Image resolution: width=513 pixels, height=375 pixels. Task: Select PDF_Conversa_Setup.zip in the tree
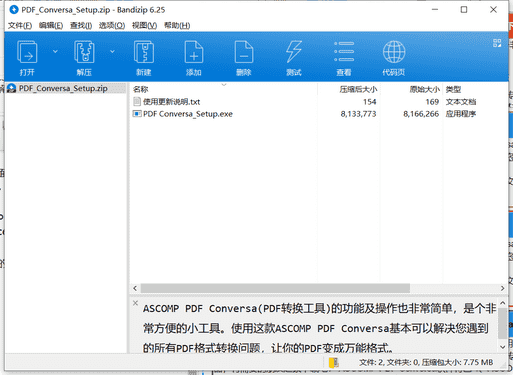63,88
